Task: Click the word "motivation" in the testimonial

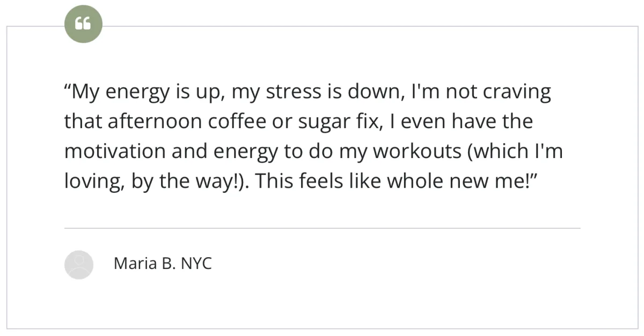Action: pyautogui.click(x=115, y=151)
